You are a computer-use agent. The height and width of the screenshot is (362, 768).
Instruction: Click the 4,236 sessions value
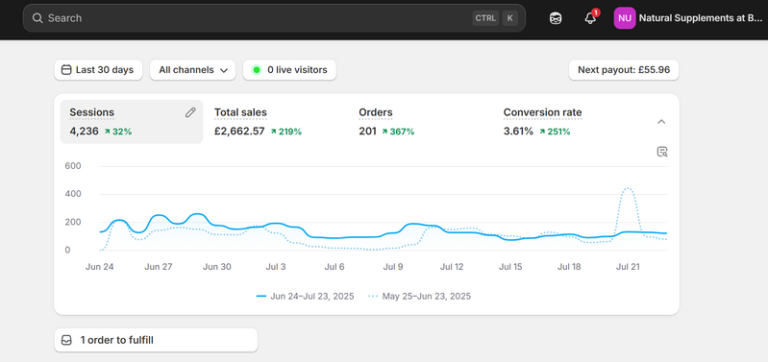[x=84, y=131]
